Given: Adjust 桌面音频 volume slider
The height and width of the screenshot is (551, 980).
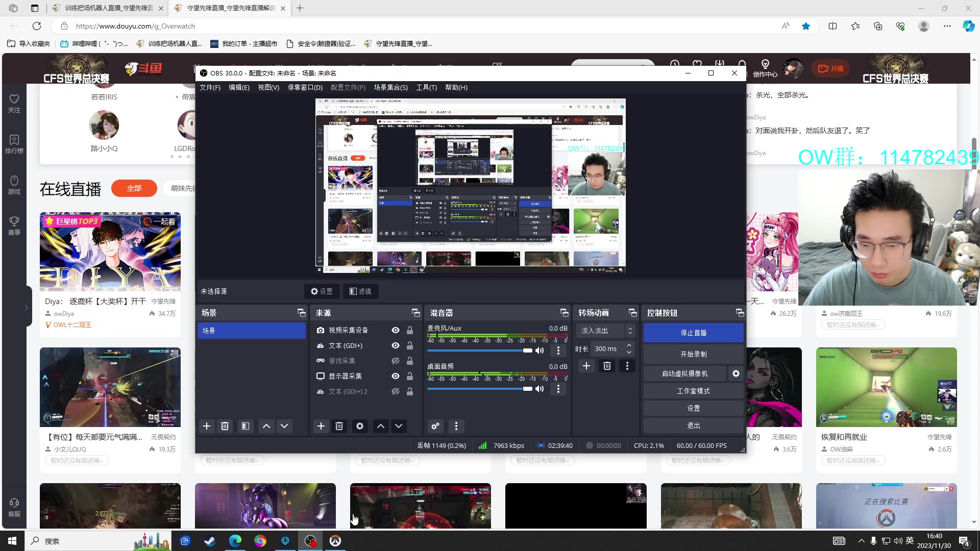Looking at the screenshot, I should (x=480, y=389).
